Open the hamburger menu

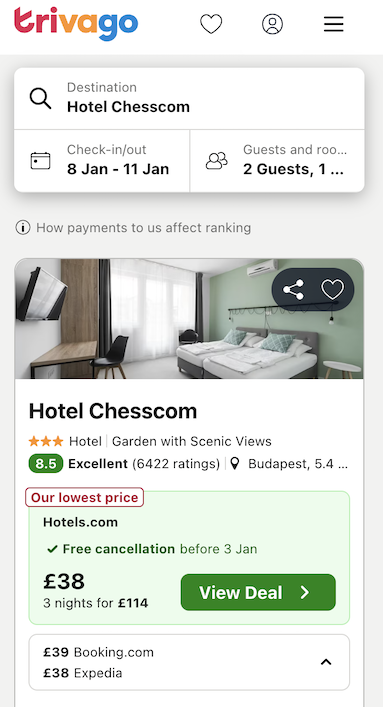(x=334, y=24)
